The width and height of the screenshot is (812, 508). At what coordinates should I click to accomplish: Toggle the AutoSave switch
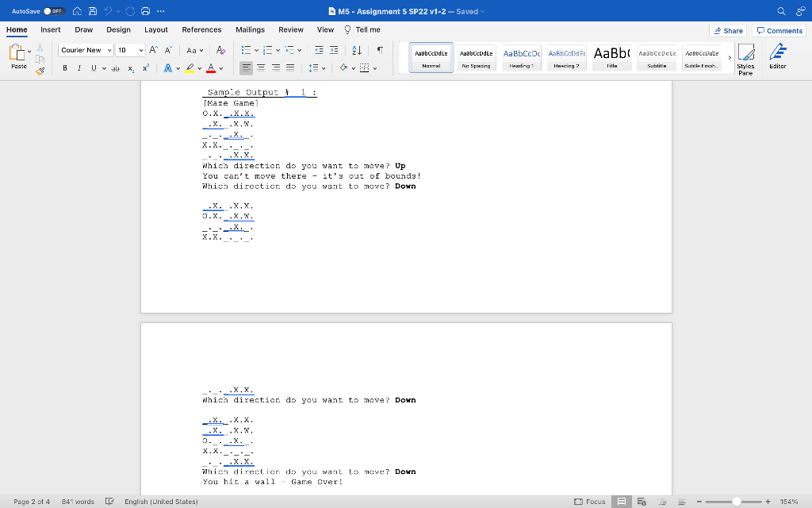tap(53, 11)
